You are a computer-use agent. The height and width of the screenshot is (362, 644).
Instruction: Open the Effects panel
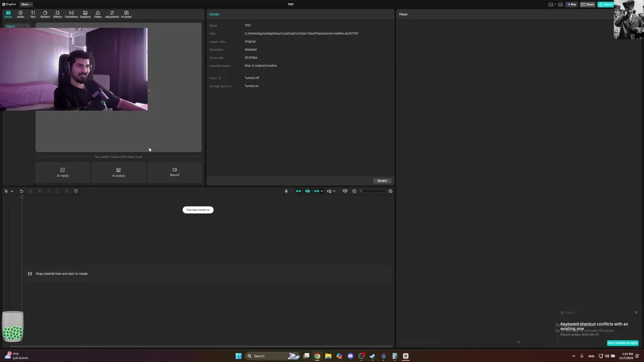(57, 14)
